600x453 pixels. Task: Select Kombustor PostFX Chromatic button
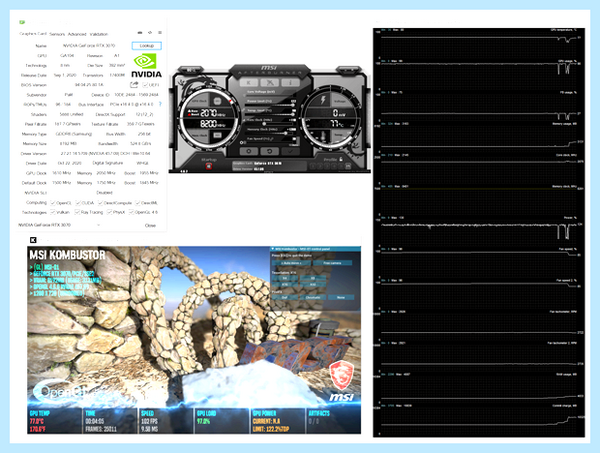click(x=313, y=297)
